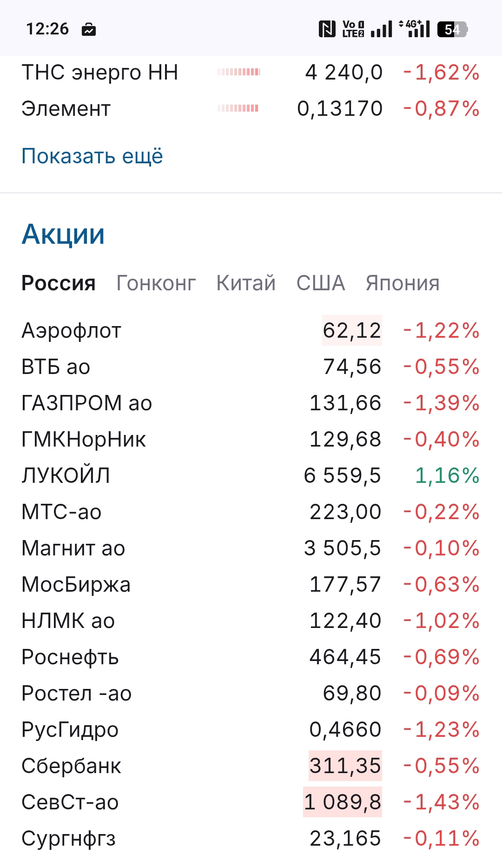Click the СевСт-ао price 1 089,8

click(343, 802)
